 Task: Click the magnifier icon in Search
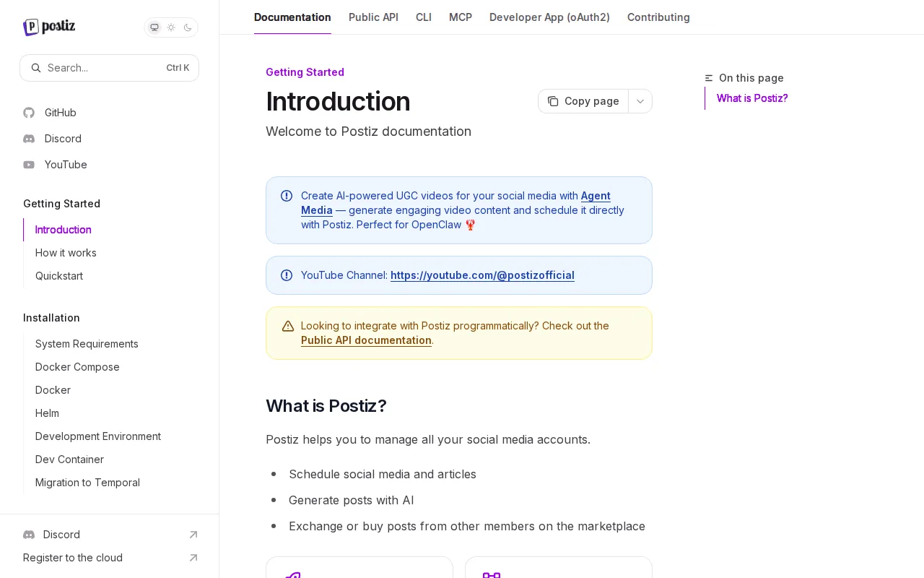pos(36,68)
